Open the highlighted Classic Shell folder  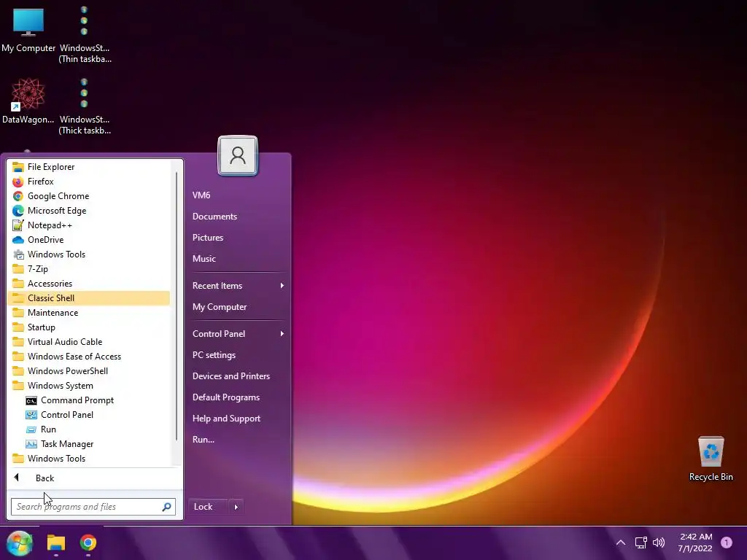pyautogui.click(x=89, y=298)
